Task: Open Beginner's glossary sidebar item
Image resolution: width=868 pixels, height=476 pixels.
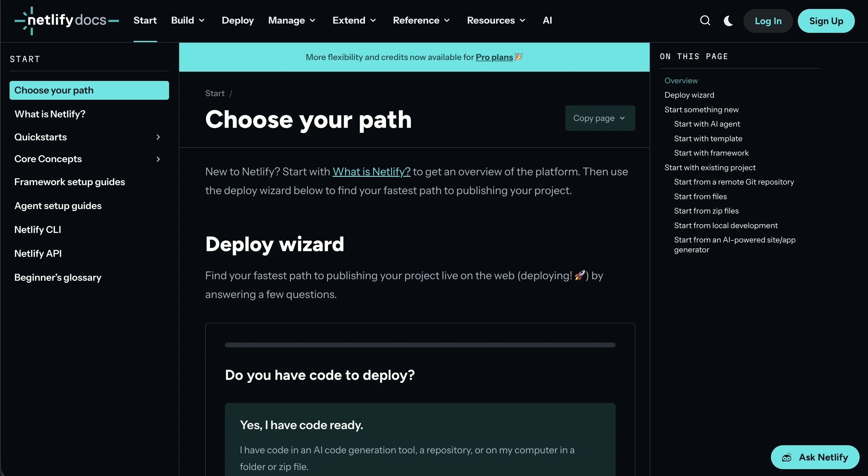Action: 58,278
